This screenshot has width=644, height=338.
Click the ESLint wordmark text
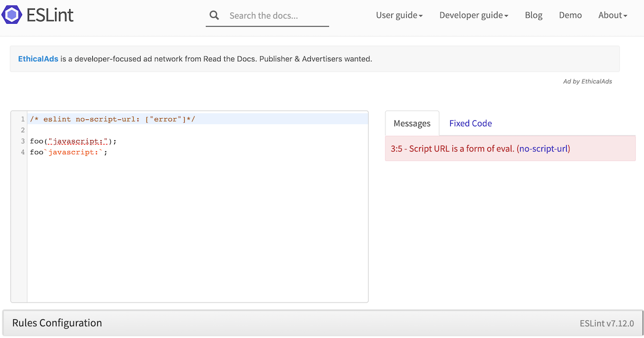pyautogui.click(x=50, y=15)
